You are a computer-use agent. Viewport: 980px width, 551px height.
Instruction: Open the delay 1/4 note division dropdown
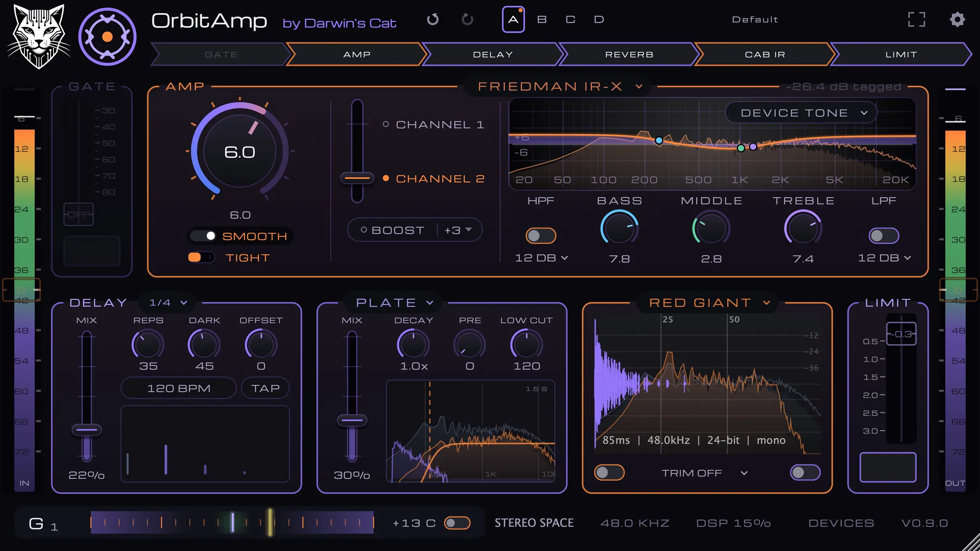168,302
